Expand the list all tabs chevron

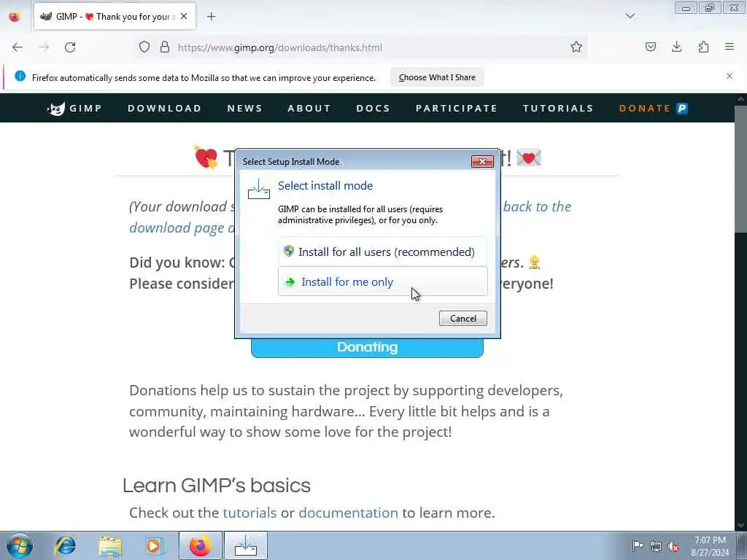630,17
